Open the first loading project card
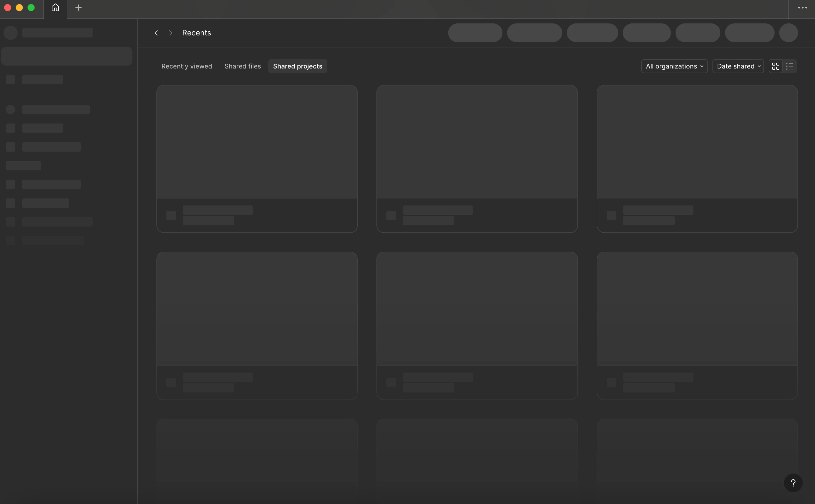Viewport: 815px width, 504px height. coord(257,159)
